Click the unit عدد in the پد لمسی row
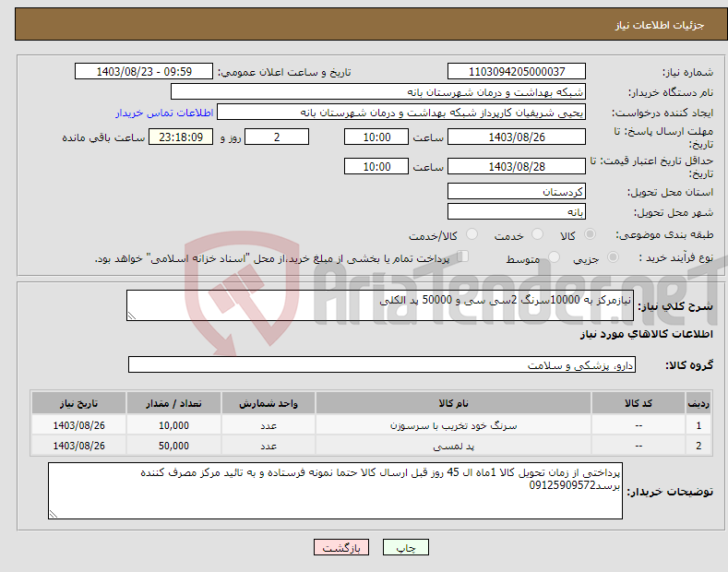 tap(269, 446)
